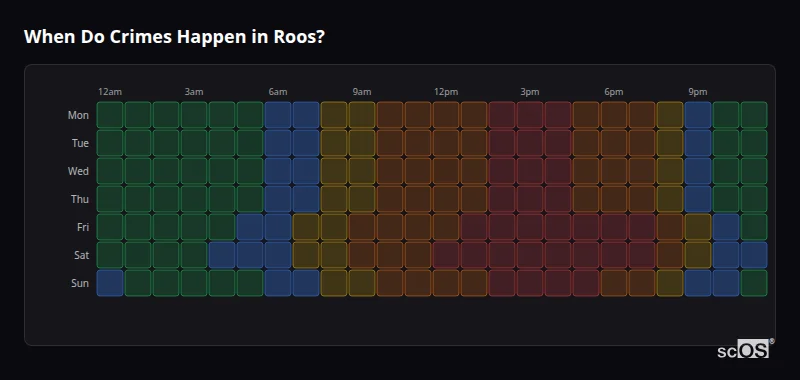
Task: Click the Monday 11pm green cell
Action: [754, 115]
